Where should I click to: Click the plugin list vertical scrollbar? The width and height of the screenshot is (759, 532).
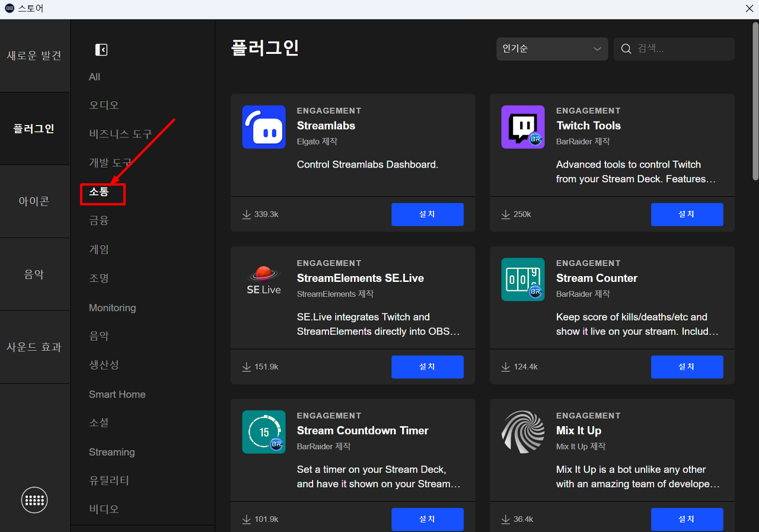click(755, 101)
